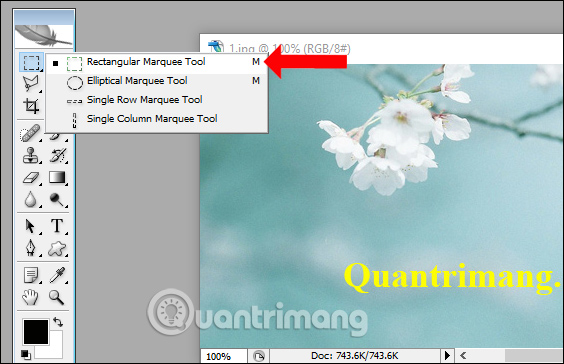This screenshot has height=364, width=564.
Task: Select the History Brush tool
Action: [x=58, y=155]
